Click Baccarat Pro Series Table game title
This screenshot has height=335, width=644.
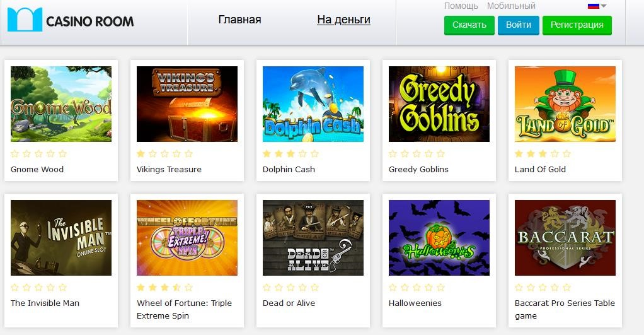(565, 309)
